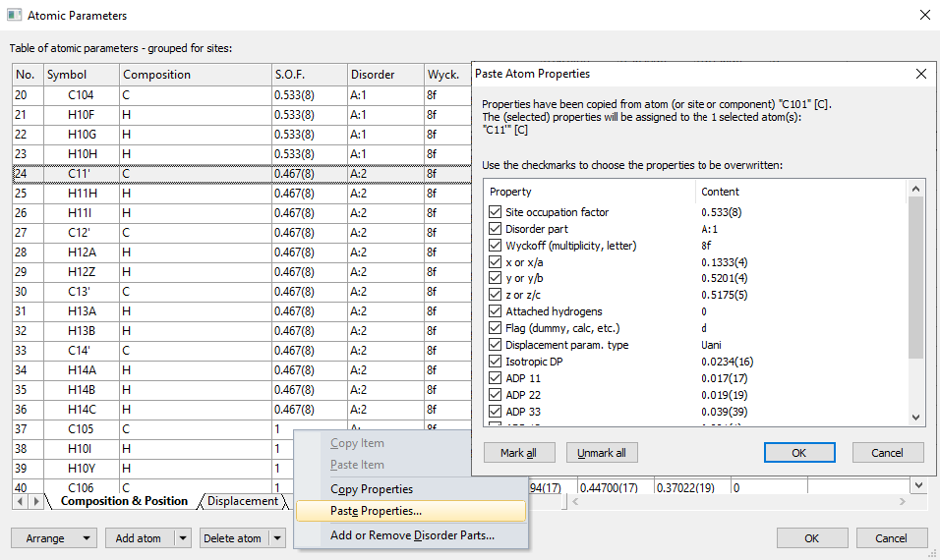Viewport: 940px width, 560px height.
Task: Click Add or Remove Disorder Parts
Action: tap(412, 535)
